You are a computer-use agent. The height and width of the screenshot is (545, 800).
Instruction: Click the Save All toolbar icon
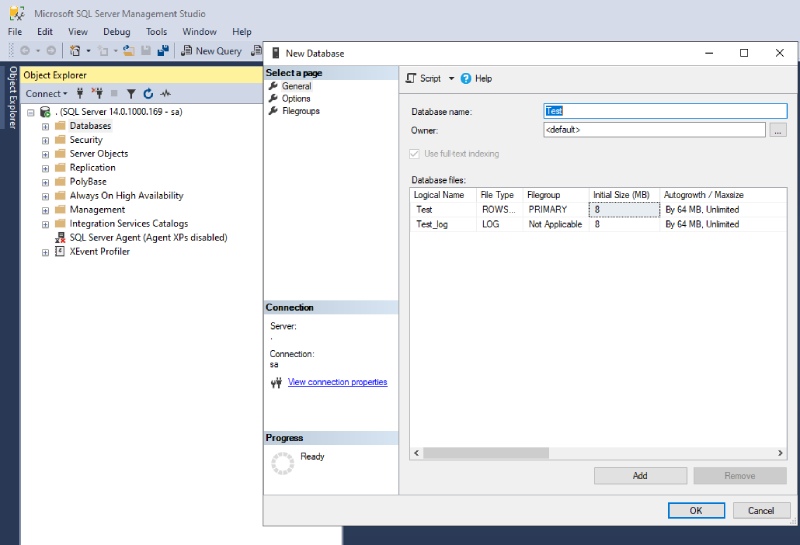coord(162,50)
